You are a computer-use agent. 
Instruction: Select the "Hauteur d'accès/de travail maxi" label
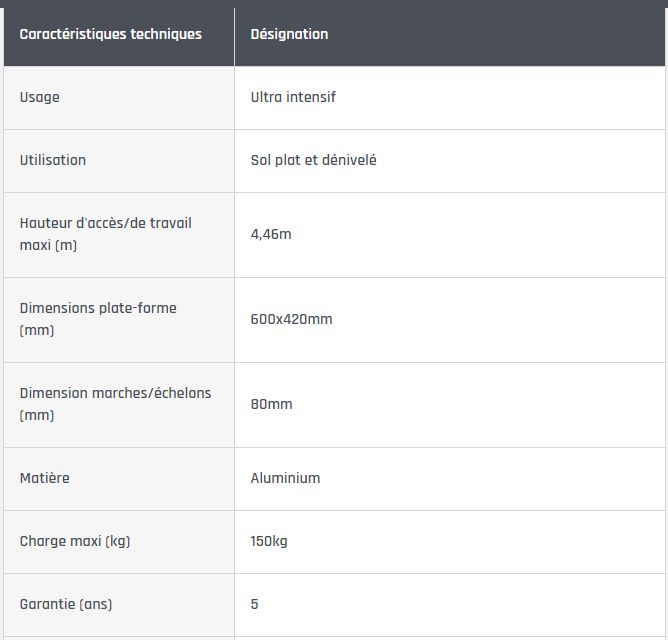(105, 234)
